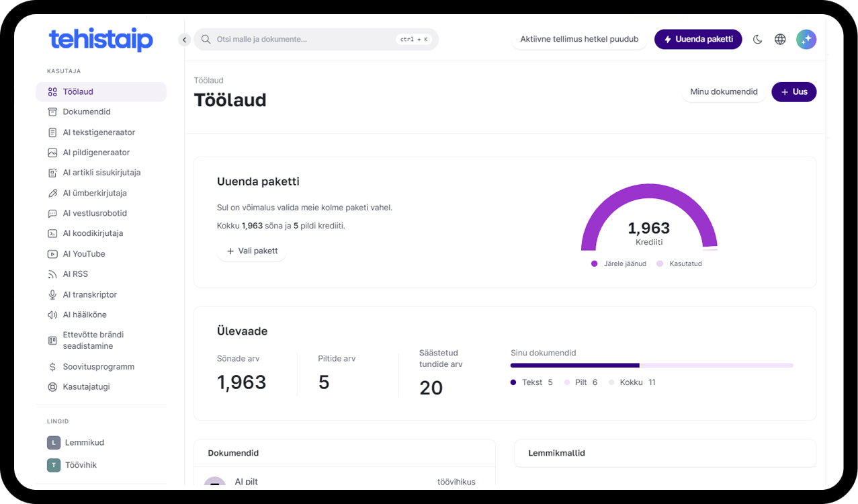The height and width of the screenshot is (504, 858).
Task: Select the AI tekstigeneraator in sidebar
Action: click(x=99, y=132)
